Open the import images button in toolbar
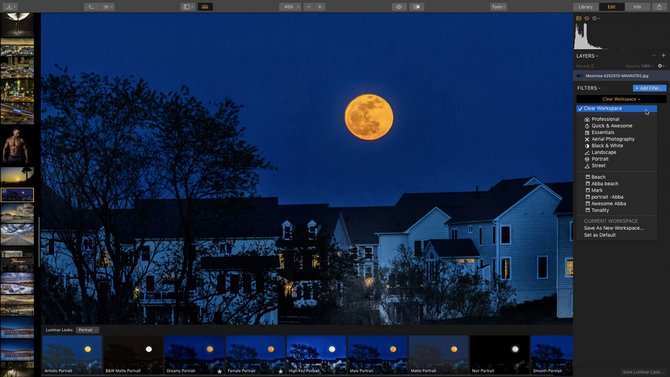The height and width of the screenshot is (377, 670). (x=9, y=7)
